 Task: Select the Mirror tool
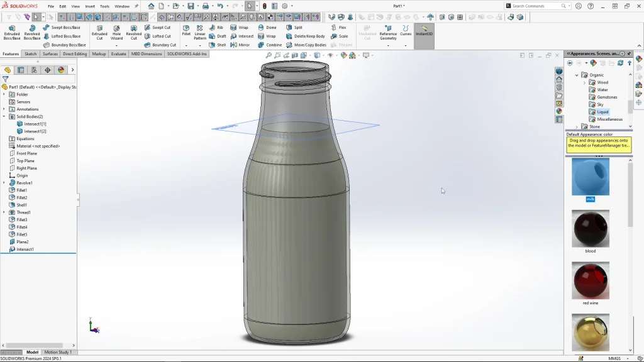click(240, 45)
